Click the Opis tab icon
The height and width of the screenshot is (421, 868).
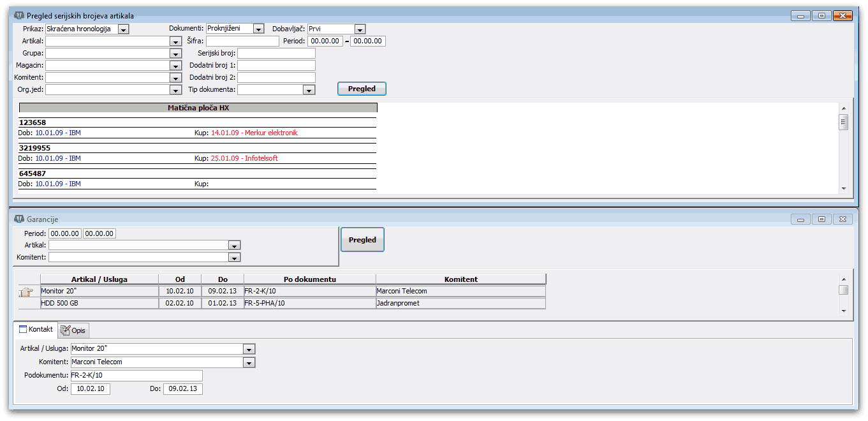click(65, 330)
